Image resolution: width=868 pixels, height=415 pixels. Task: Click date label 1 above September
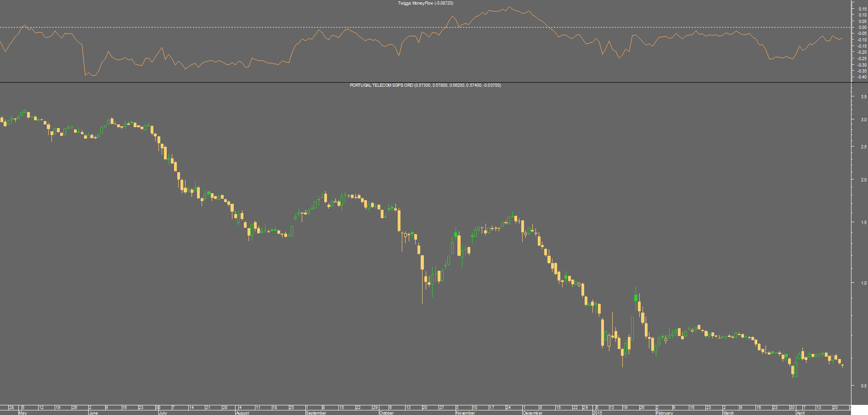click(x=307, y=408)
